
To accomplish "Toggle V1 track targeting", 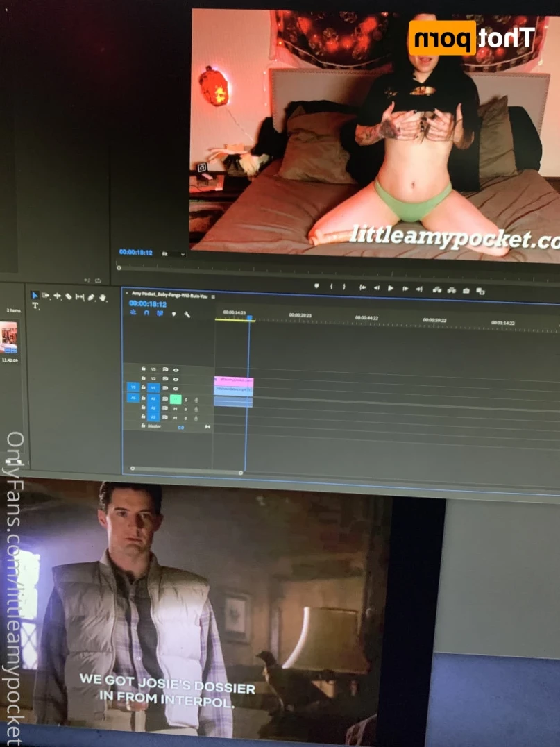I will tap(153, 388).
